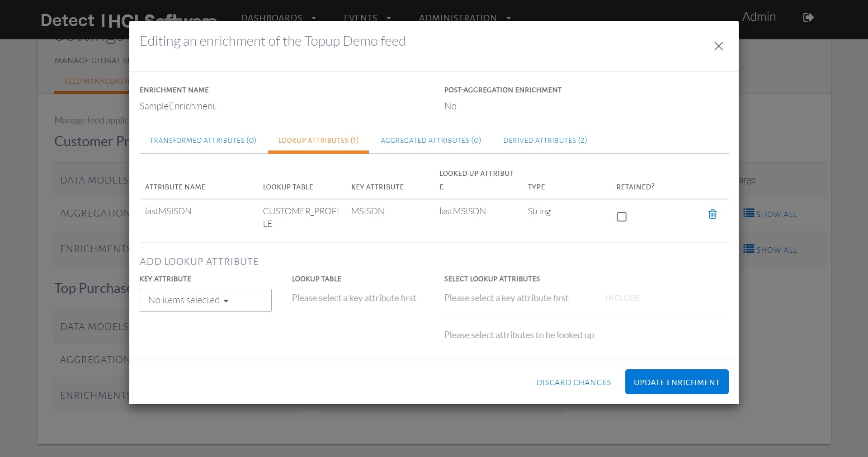The image size is (868, 457).
Task: Open the Derived Attributes tab
Action: coord(545,141)
